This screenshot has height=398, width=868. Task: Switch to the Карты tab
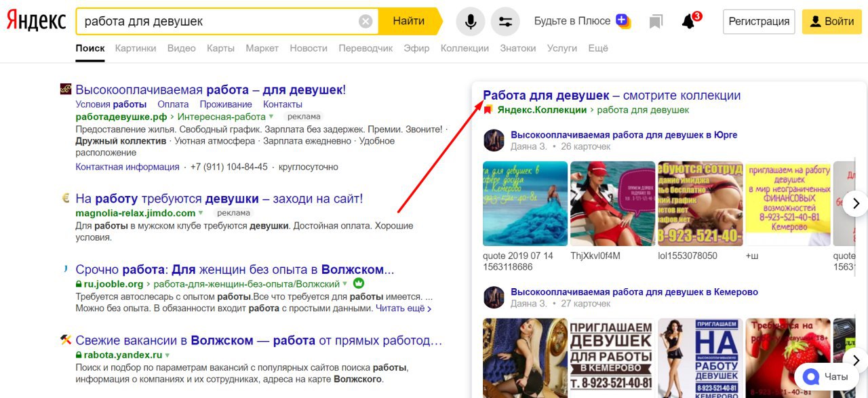220,48
